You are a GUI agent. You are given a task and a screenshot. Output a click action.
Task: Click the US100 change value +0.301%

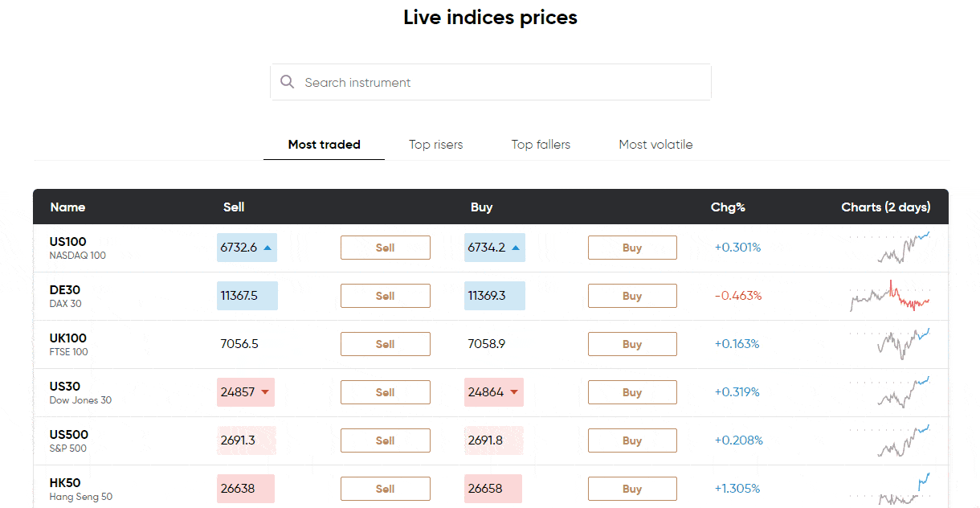click(737, 248)
